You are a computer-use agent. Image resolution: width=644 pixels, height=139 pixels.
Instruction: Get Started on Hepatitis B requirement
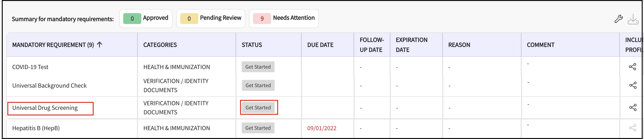258,128
